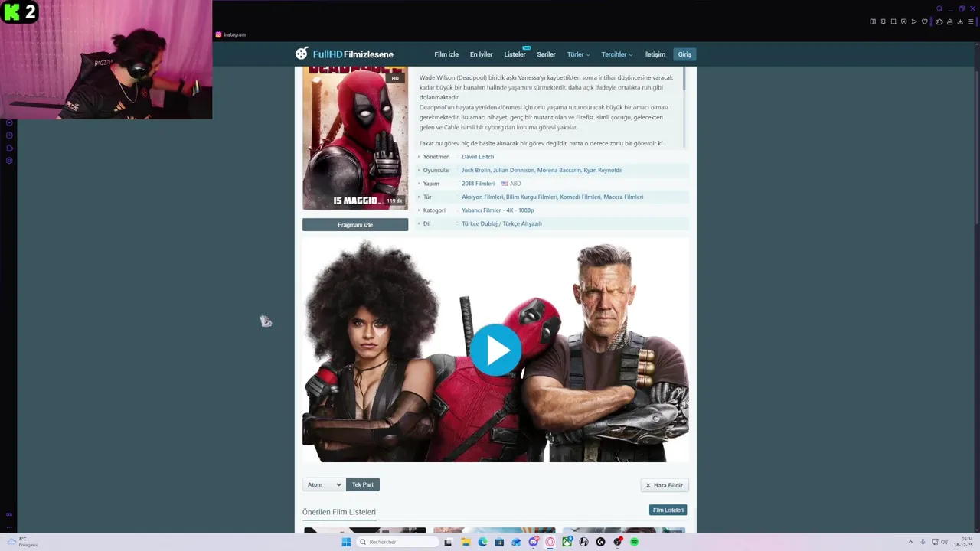Open the history clock icon in sidebar
This screenshot has height=551, width=980.
(9, 135)
